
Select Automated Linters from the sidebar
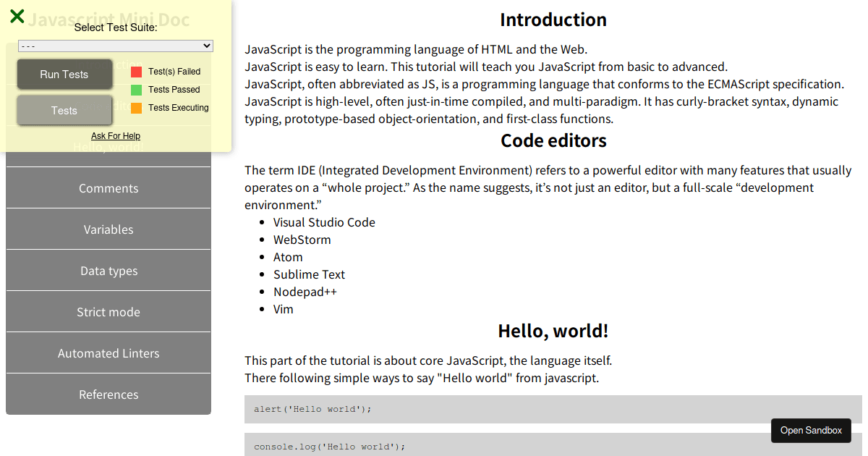point(108,352)
